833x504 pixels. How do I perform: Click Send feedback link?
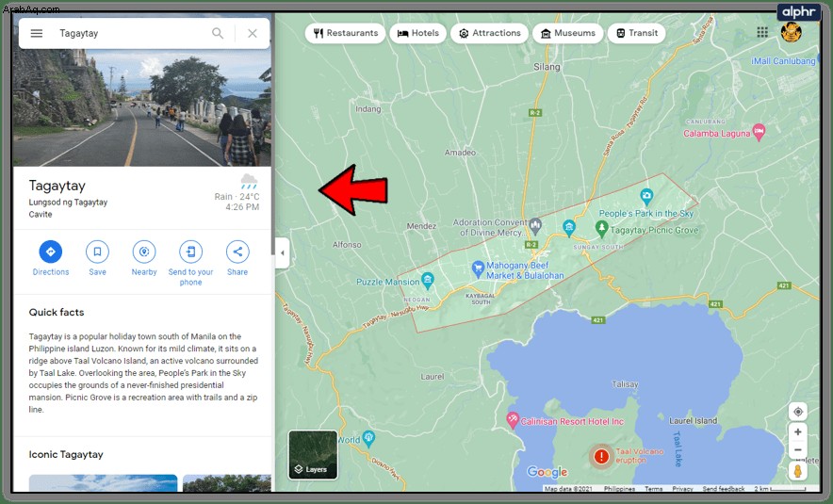pyautogui.click(x=724, y=489)
